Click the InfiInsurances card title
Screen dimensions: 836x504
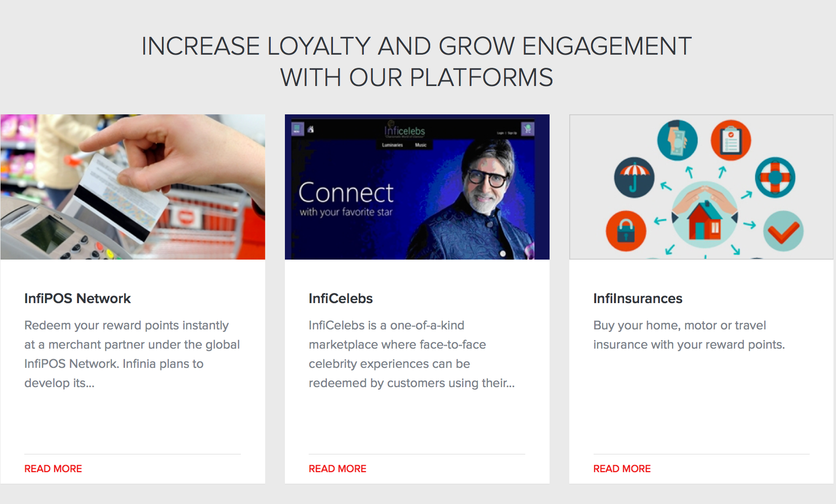pos(638,299)
